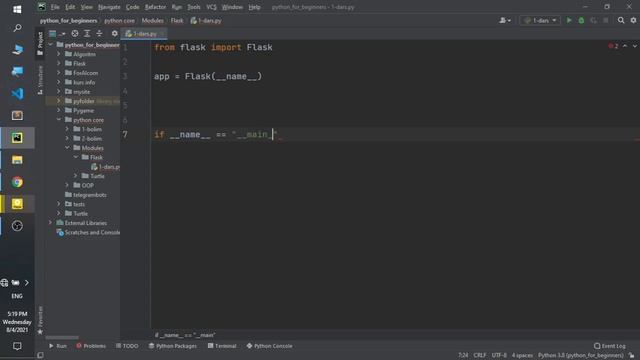Click Modules breadcrumb in navigation bar
This screenshot has width=640, height=360.
(152, 20)
